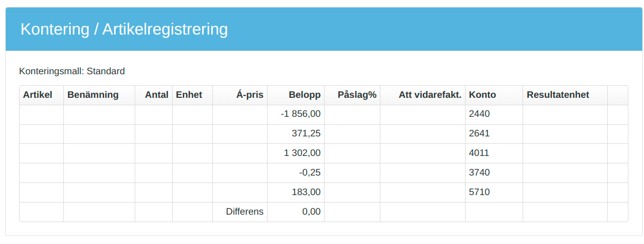Select the Á-pris column header

point(250,95)
